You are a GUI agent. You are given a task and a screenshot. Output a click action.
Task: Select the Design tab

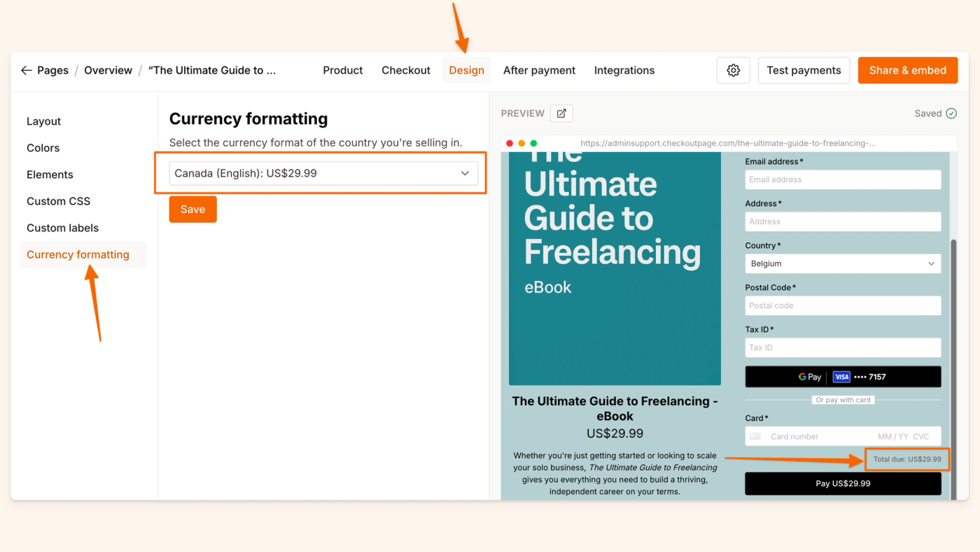pos(467,70)
